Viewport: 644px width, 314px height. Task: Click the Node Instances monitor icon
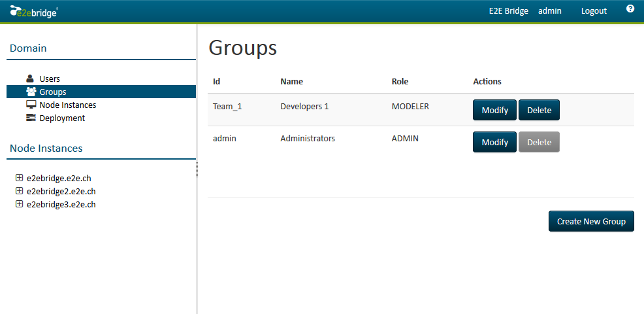(x=31, y=105)
